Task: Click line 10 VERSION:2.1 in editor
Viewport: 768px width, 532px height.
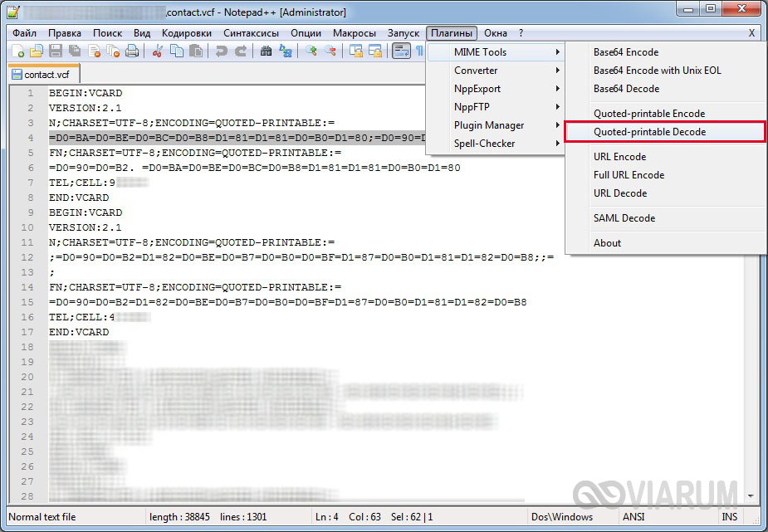Action: pyautogui.click(x=85, y=227)
